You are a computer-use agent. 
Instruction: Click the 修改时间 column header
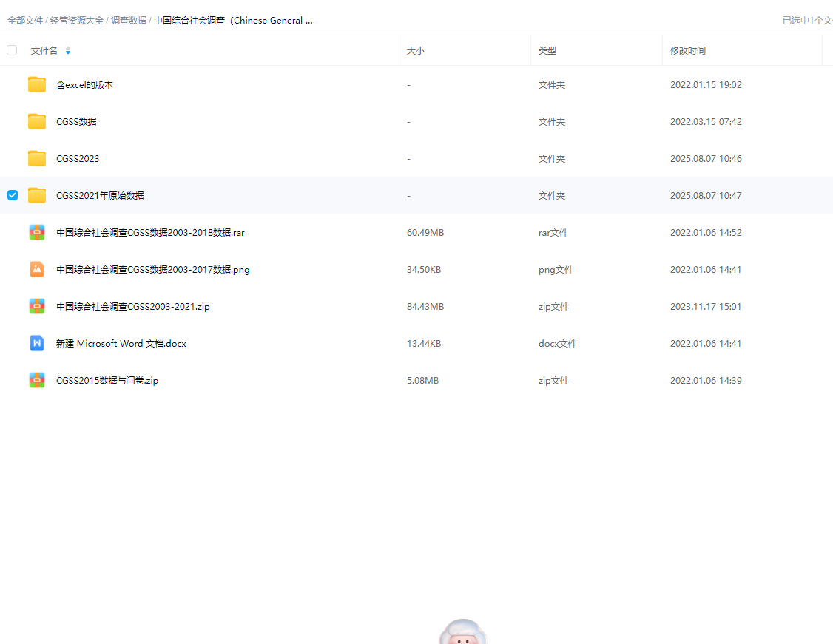pyautogui.click(x=688, y=51)
